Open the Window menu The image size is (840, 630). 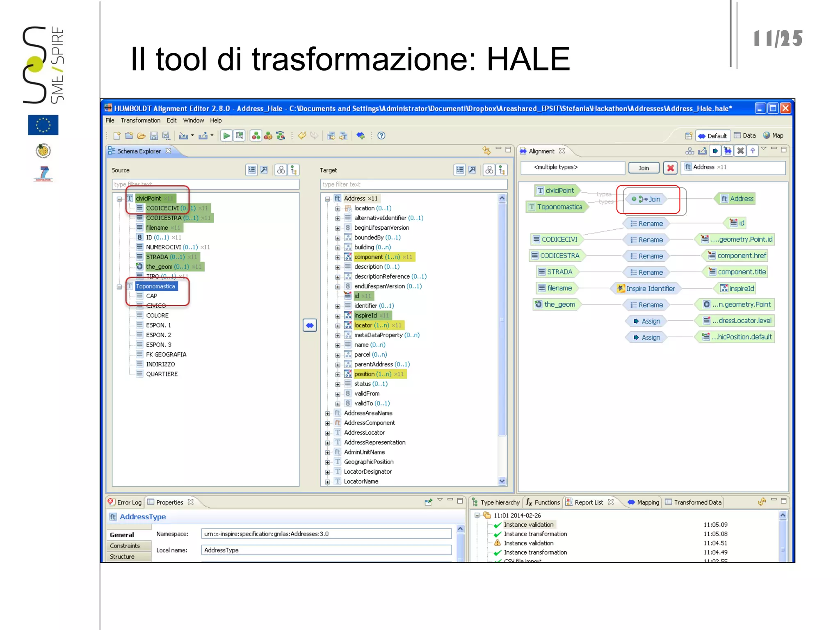click(x=193, y=121)
